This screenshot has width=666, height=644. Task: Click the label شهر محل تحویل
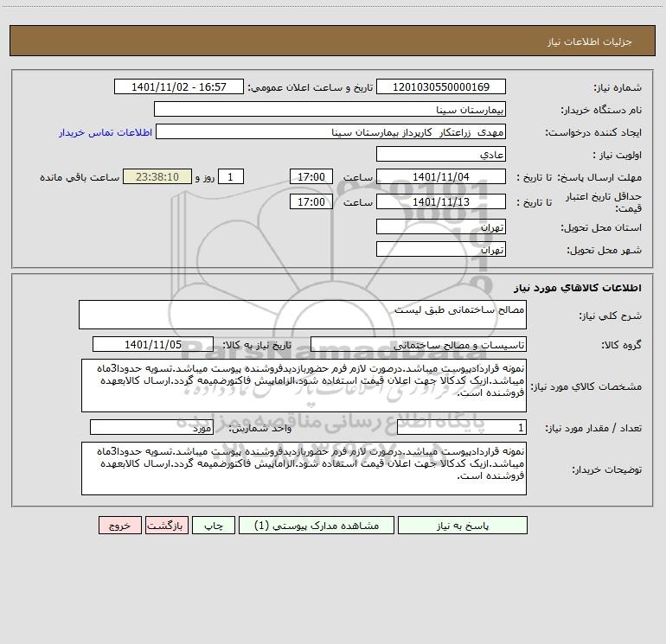pos(605,251)
